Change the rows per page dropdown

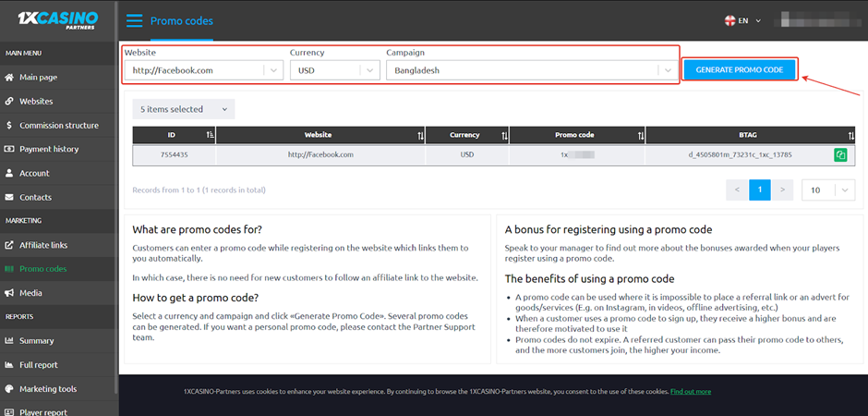tap(827, 190)
